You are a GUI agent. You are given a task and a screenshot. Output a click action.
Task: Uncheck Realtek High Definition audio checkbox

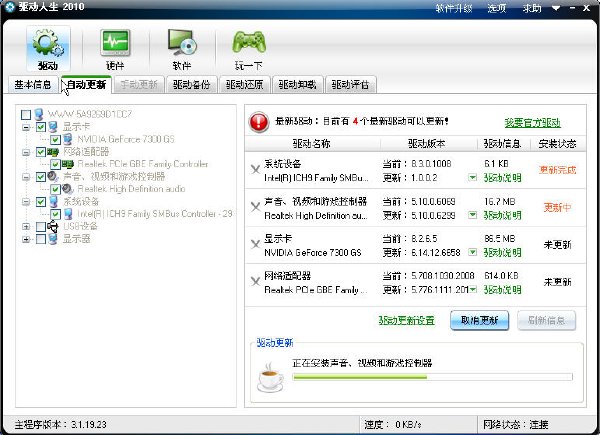(x=55, y=189)
